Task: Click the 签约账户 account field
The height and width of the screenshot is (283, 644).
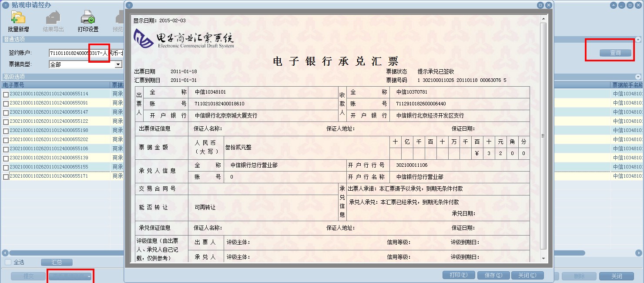Action: (86, 53)
